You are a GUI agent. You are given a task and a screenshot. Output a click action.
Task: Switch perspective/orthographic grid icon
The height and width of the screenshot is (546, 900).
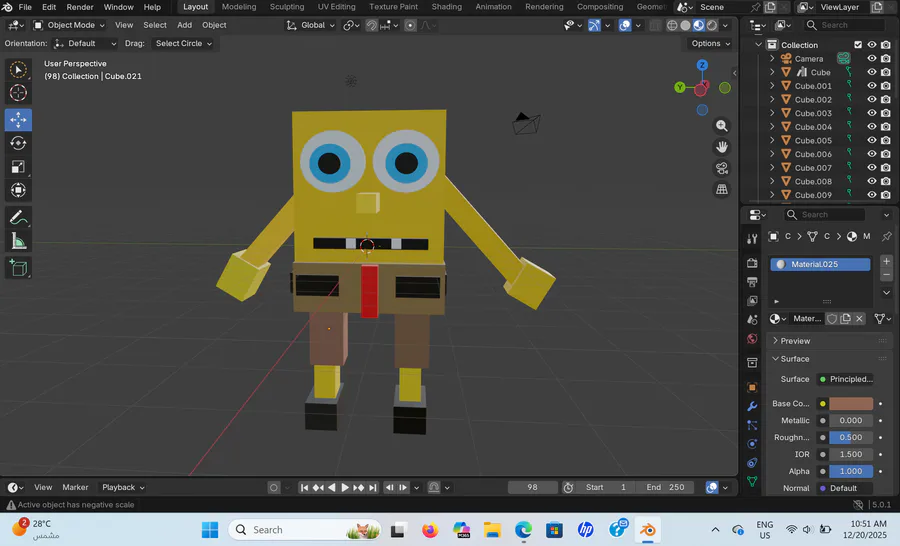click(x=721, y=189)
